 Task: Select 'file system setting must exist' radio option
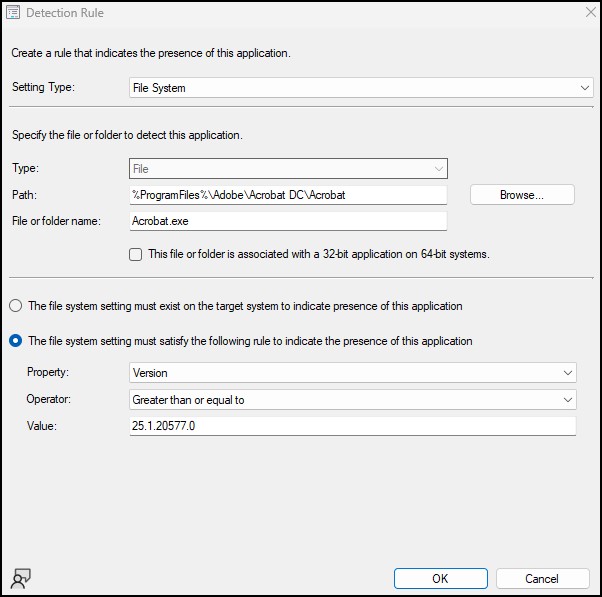[x=16, y=306]
